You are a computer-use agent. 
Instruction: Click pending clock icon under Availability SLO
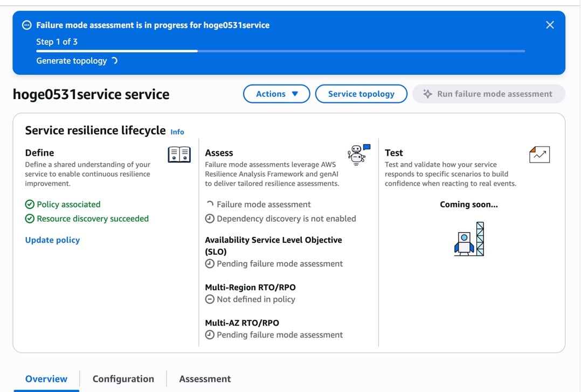pyautogui.click(x=210, y=264)
